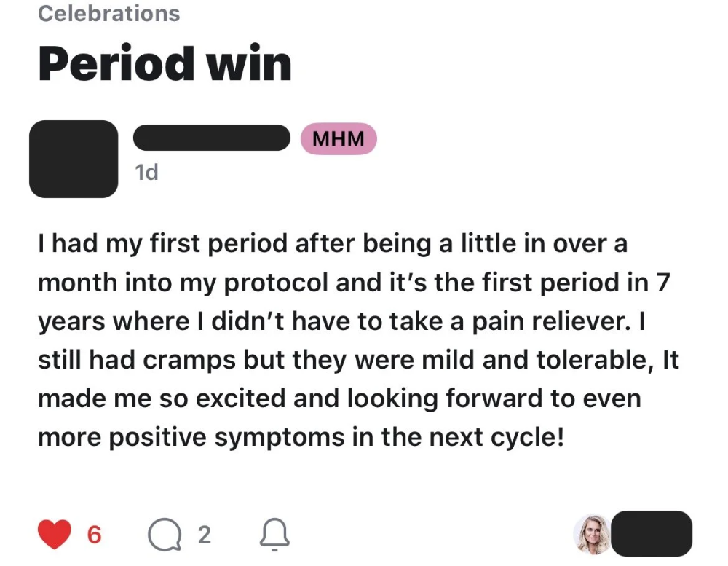Open the author's blacked-out profile picture
Viewport: 728px width, 566px height.
[x=73, y=159]
